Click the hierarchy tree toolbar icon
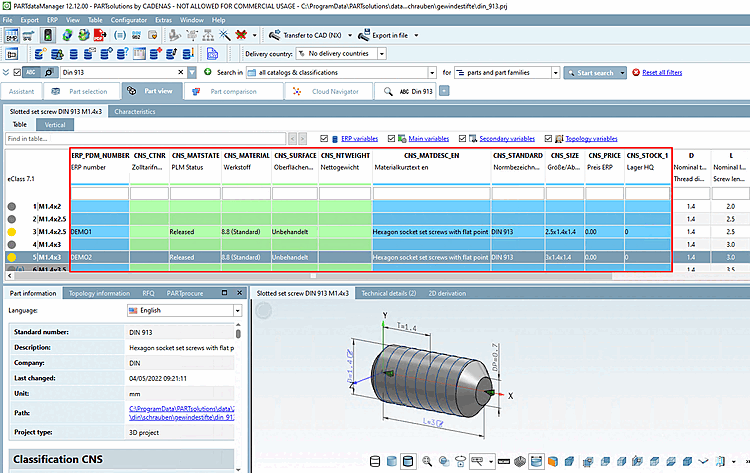 208,35
